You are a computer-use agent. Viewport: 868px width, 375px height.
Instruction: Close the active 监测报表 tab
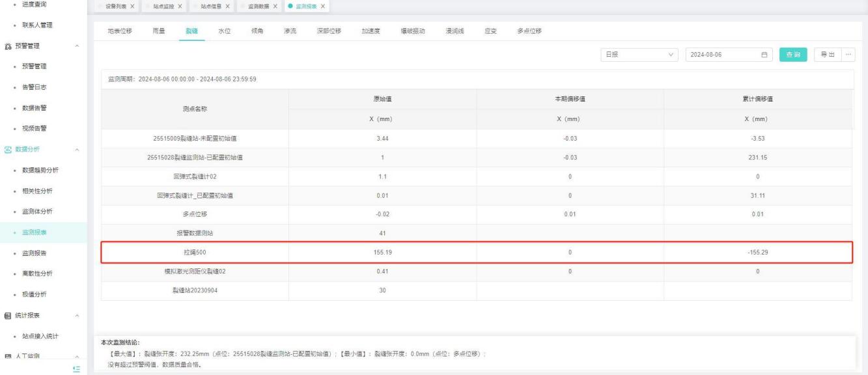pyautogui.click(x=322, y=7)
